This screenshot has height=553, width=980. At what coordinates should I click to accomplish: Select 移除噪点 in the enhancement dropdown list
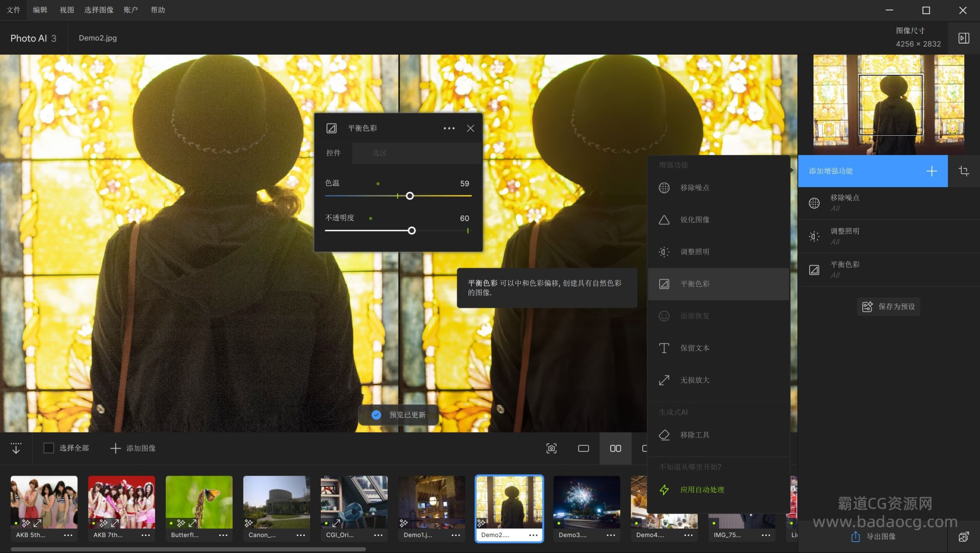tap(719, 188)
